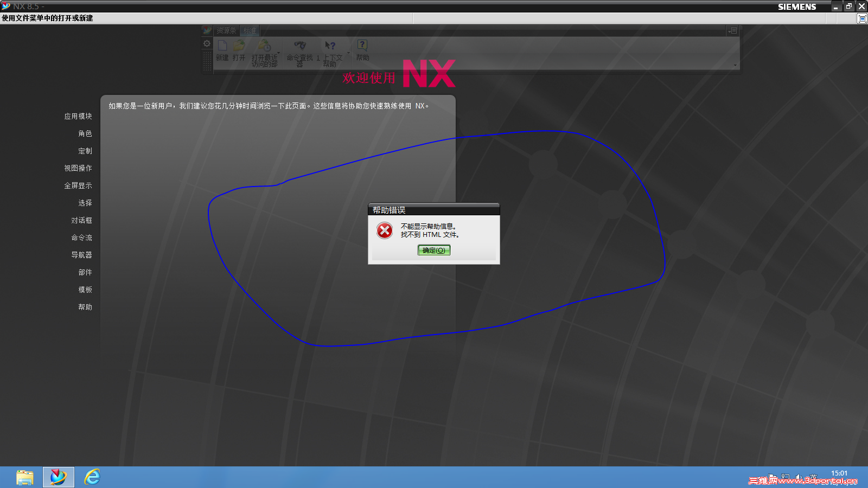Click the network icon in the system tray
868x488 pixels.
[786, 478]
